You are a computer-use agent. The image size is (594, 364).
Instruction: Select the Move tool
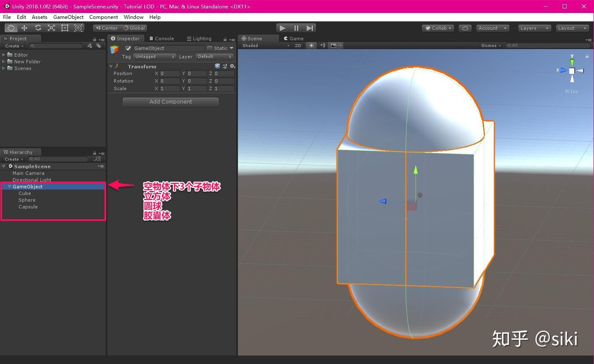coord(24,28)
